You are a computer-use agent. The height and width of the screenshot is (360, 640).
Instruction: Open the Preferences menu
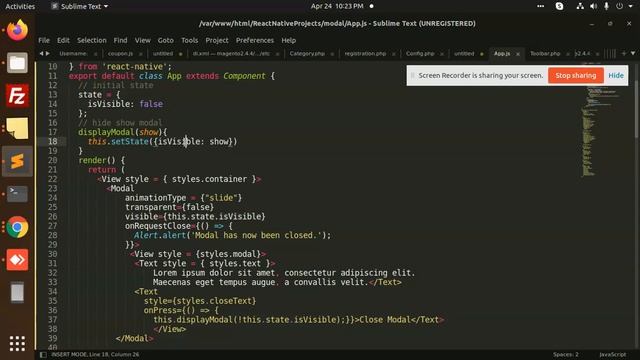click(255, 40)
